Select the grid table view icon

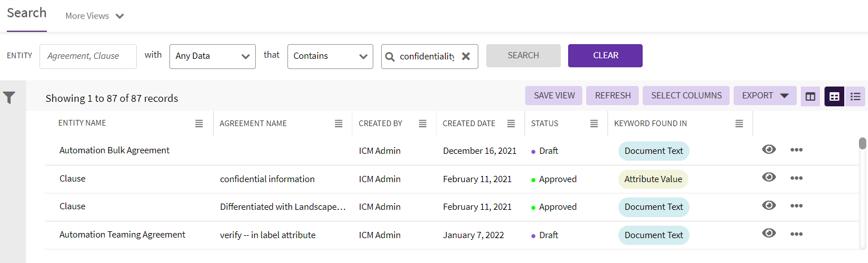(834, 96)
